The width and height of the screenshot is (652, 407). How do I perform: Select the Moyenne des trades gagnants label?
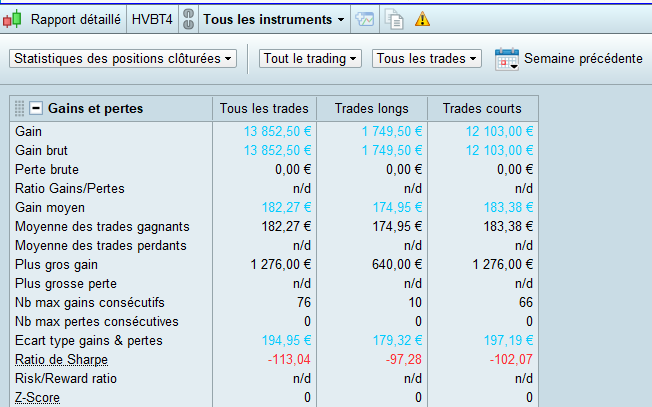tap(102, 227)
